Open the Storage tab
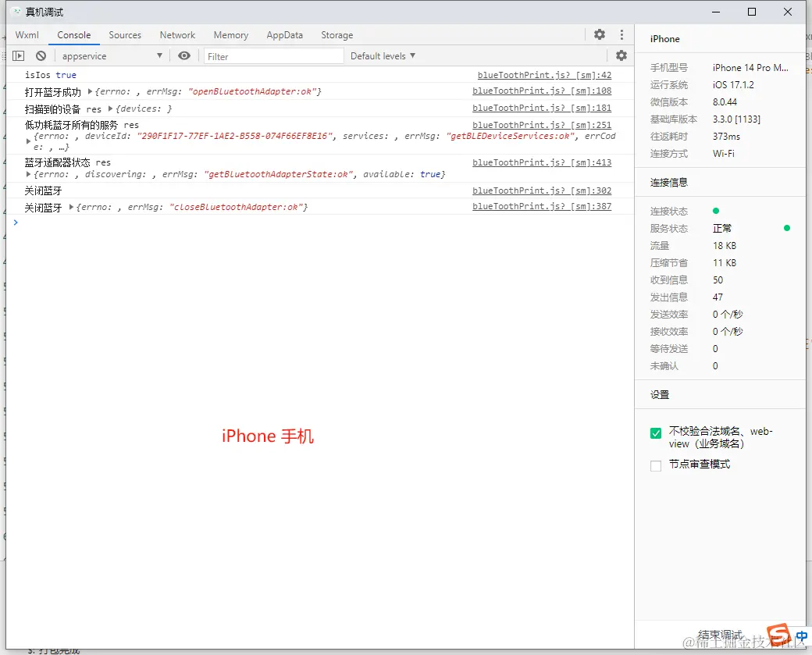The height and width of the screenshot is (655, 812). click(337, 34)
